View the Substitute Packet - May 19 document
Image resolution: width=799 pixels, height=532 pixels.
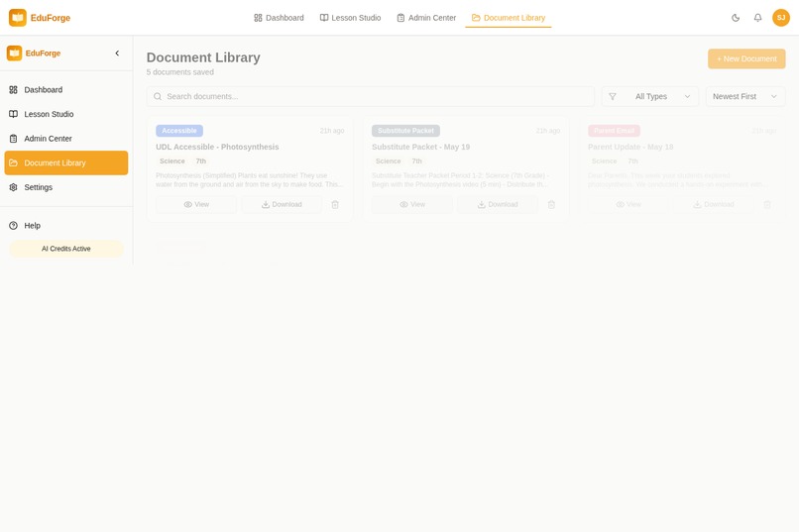412,204
